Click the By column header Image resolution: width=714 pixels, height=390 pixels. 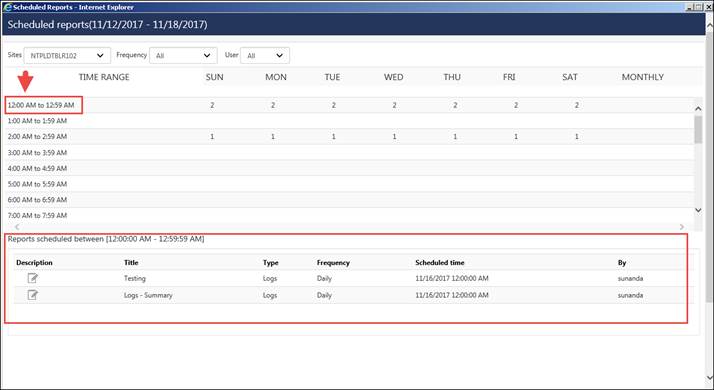click(622, 263)
